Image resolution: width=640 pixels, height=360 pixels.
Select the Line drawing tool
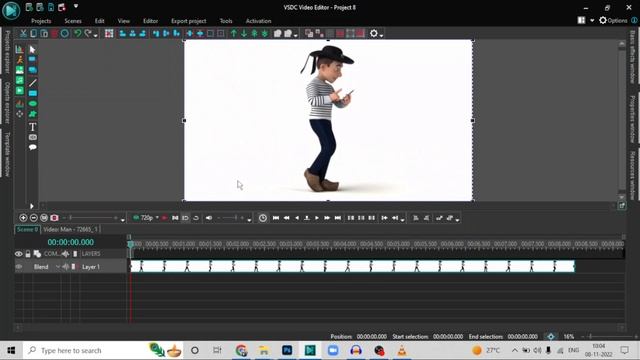[x=33, y=83]
